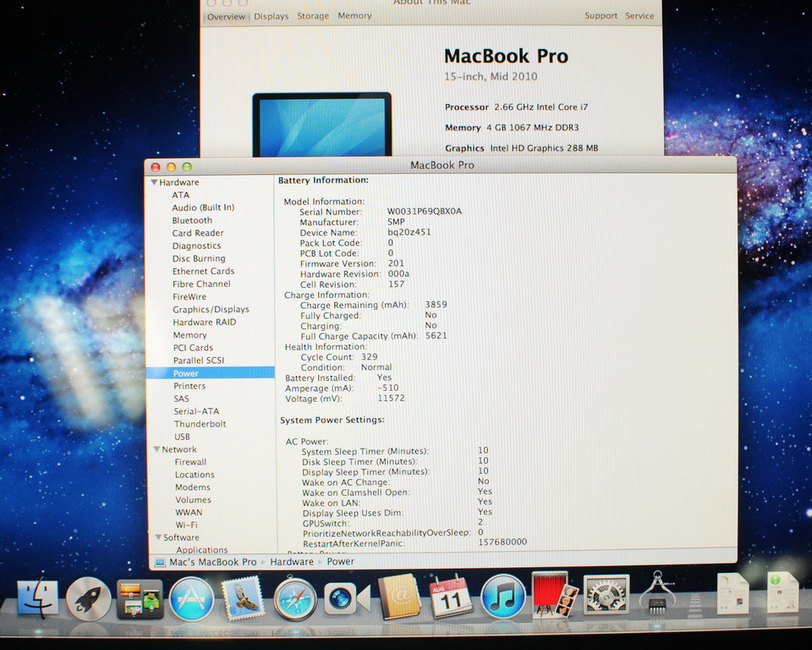Image resolution: width=812 pixels, height=650 pixels.
Task: Launch iTunes from the Dock
Action: click(502, 598)
